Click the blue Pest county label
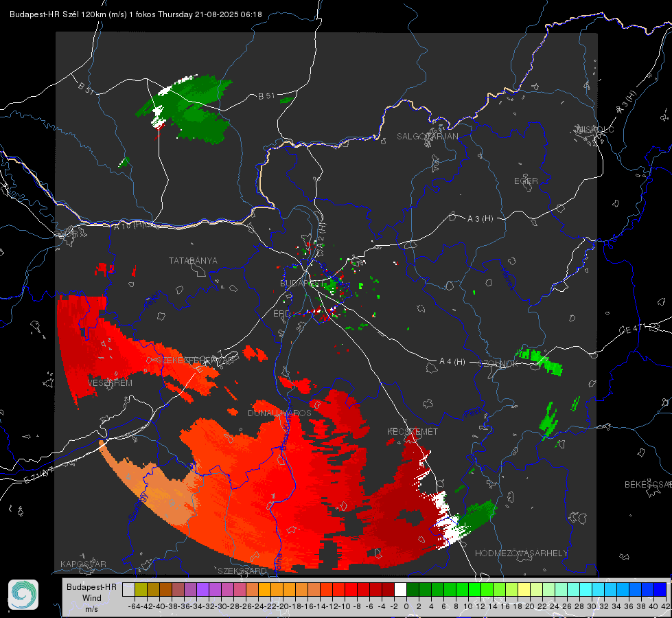672x618 pixels. (x=473, y=413)
